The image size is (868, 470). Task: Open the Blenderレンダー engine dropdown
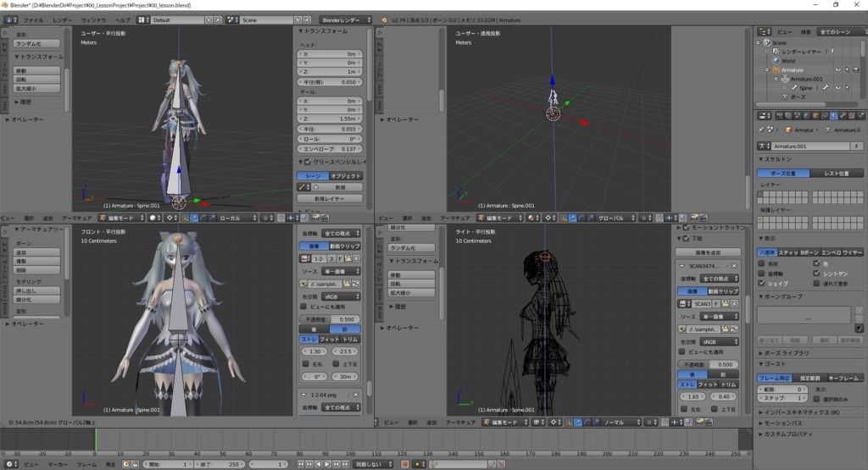tap(346, 20)
